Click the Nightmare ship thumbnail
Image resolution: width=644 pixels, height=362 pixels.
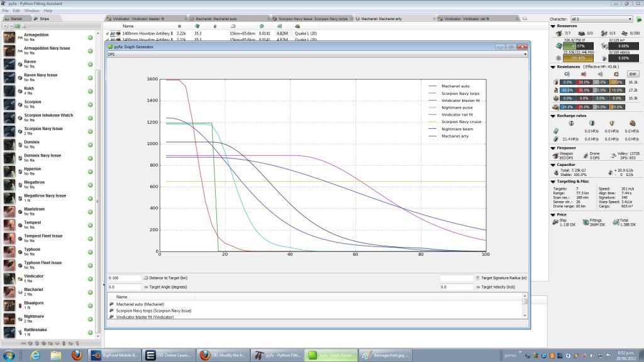click(9, 319)
